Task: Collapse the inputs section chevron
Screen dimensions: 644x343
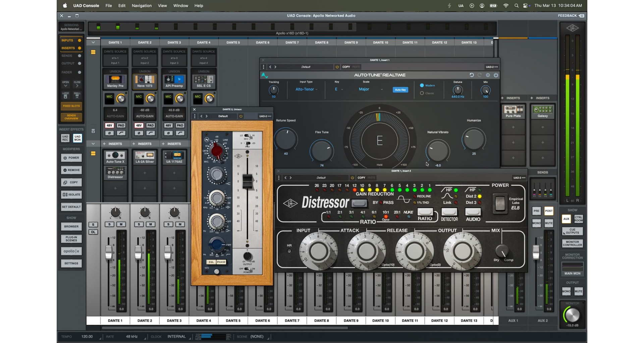Action: (93, 43)
